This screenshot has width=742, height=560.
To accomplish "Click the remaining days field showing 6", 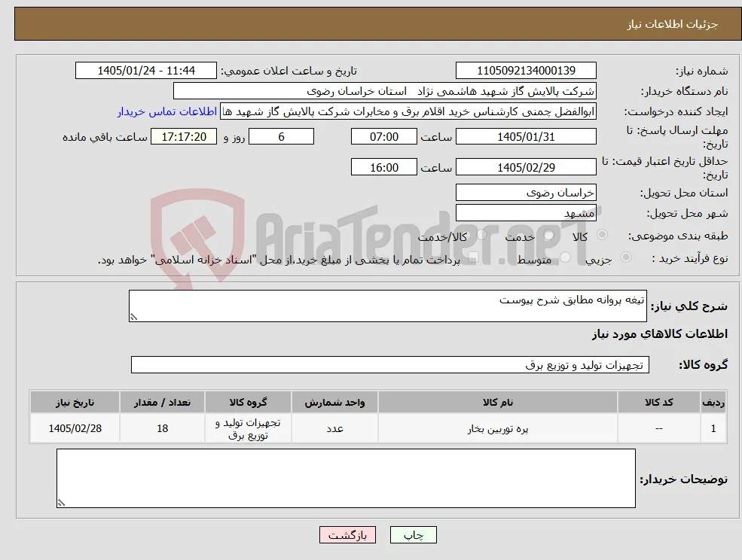I will (x=281, y=137).
